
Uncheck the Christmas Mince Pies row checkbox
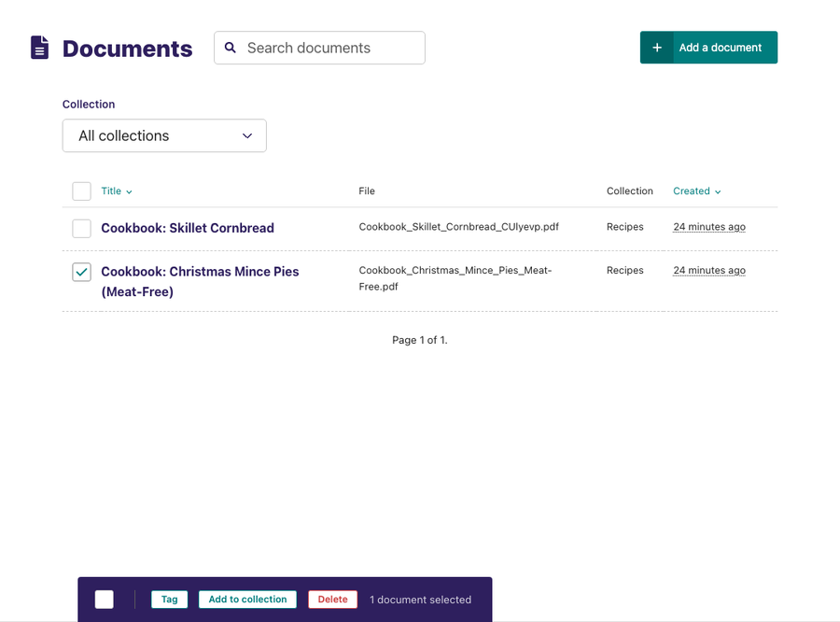[81, 272]
